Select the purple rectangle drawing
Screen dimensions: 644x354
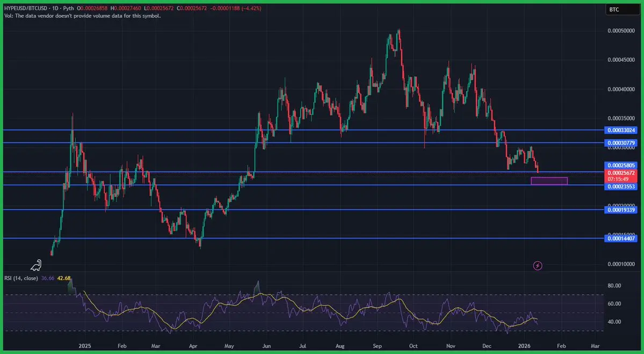549,180
